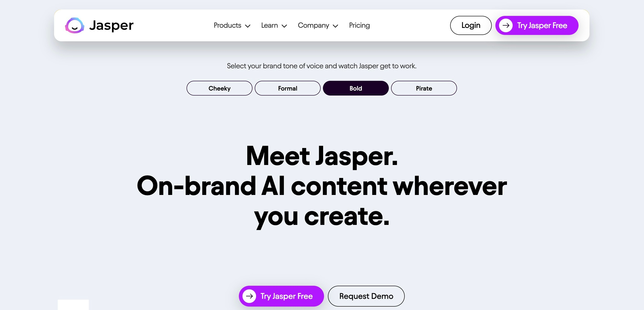
Task: Click the top-right Try Jasper Free button
Action: 537,25
